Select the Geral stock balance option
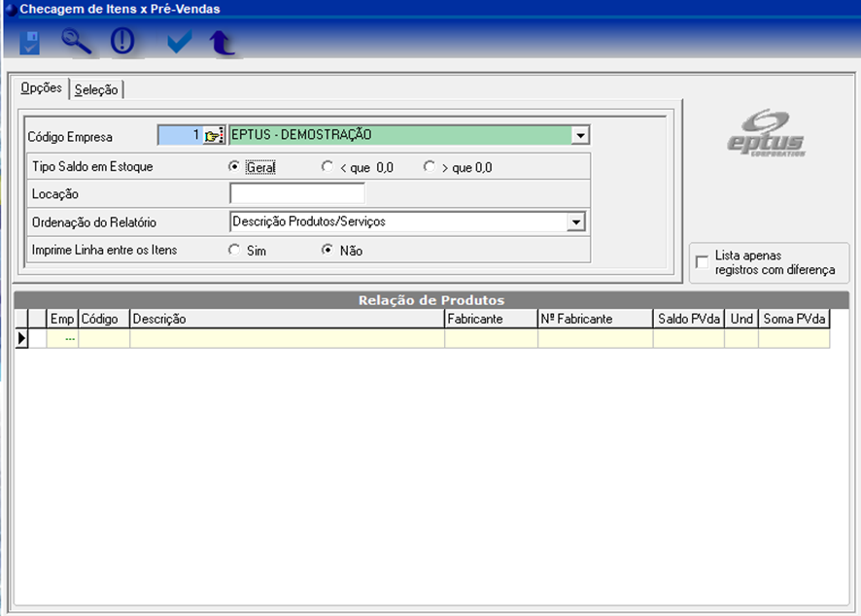 tap(233, 167)
